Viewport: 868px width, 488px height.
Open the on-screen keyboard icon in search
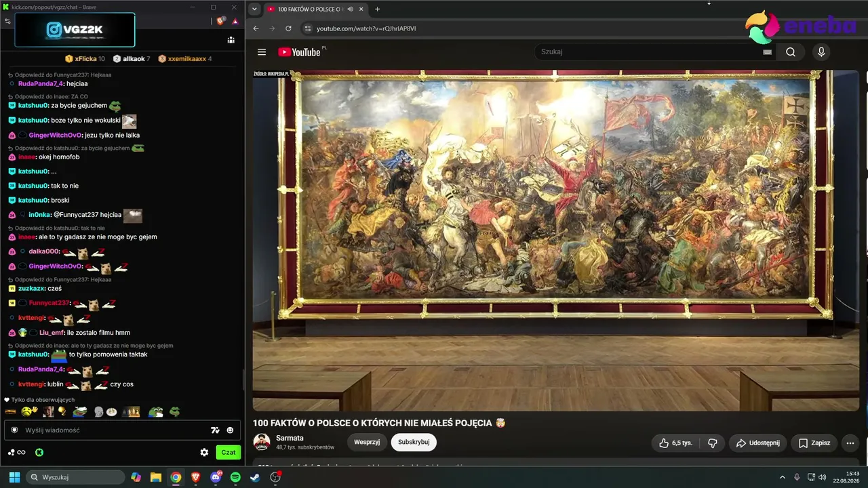[767, 52]
